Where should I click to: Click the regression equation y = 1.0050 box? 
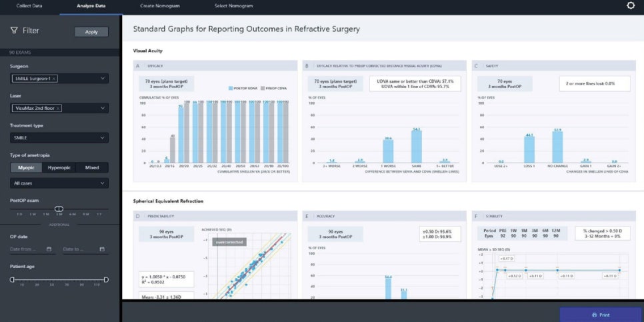tap(167, 279)
